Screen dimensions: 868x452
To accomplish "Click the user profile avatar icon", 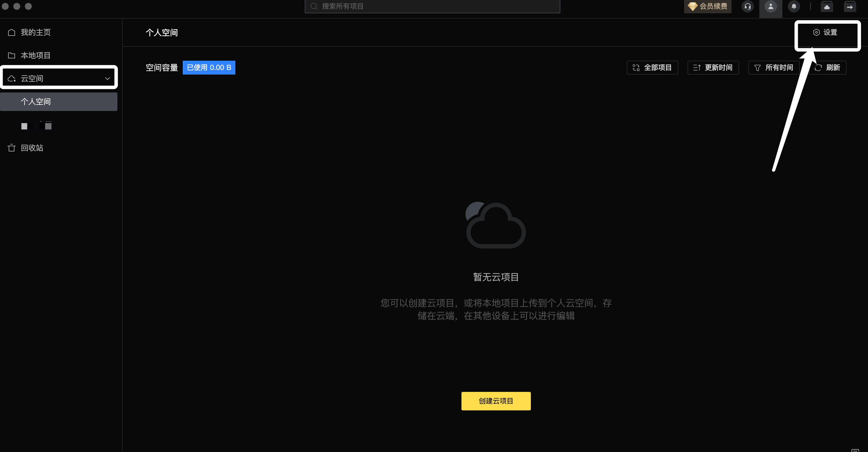I will 770,6.
